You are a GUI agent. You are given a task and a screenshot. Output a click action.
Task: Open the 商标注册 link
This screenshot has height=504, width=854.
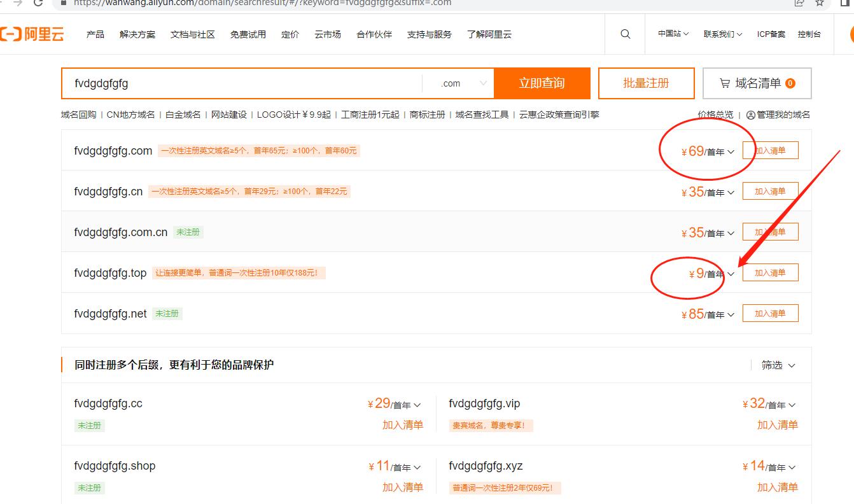[426, 115]
